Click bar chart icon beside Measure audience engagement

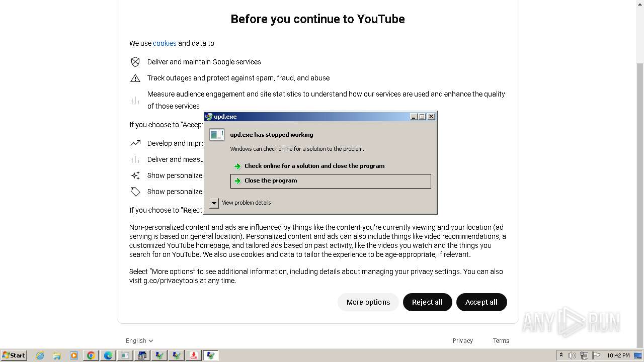tap(135, 100)
